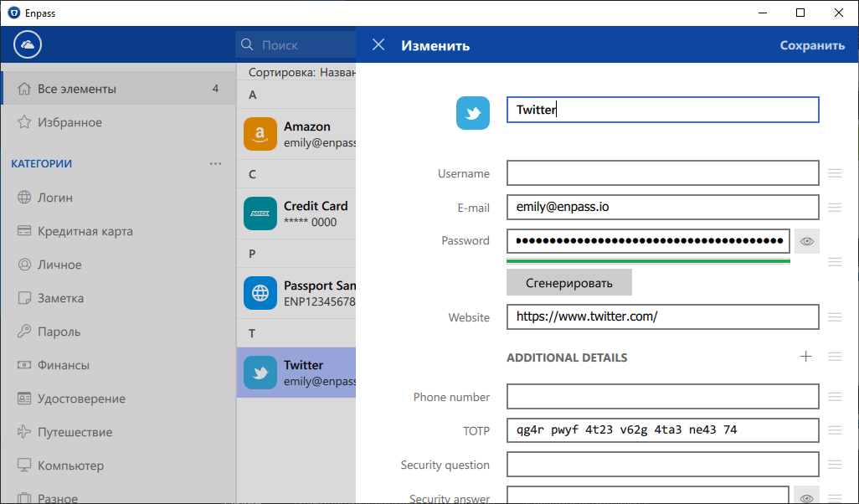Viewport: 859px width, 504px height.
Task: Open the Все элементы section
Action: click(118, 88)
